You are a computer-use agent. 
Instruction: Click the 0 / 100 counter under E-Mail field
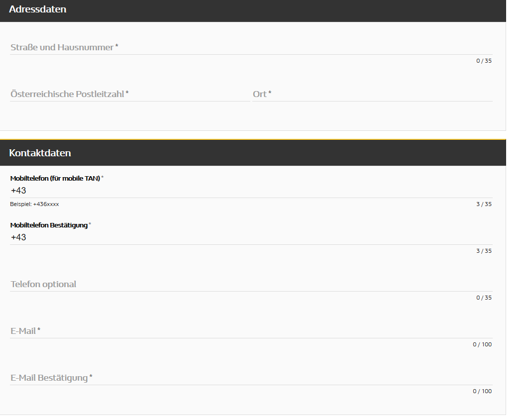(x=482, y=344)
